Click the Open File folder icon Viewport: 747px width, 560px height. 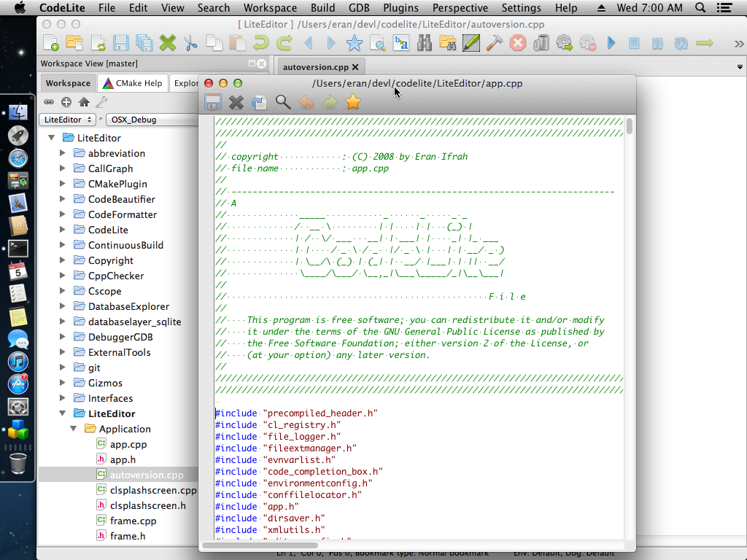point(74,43)
